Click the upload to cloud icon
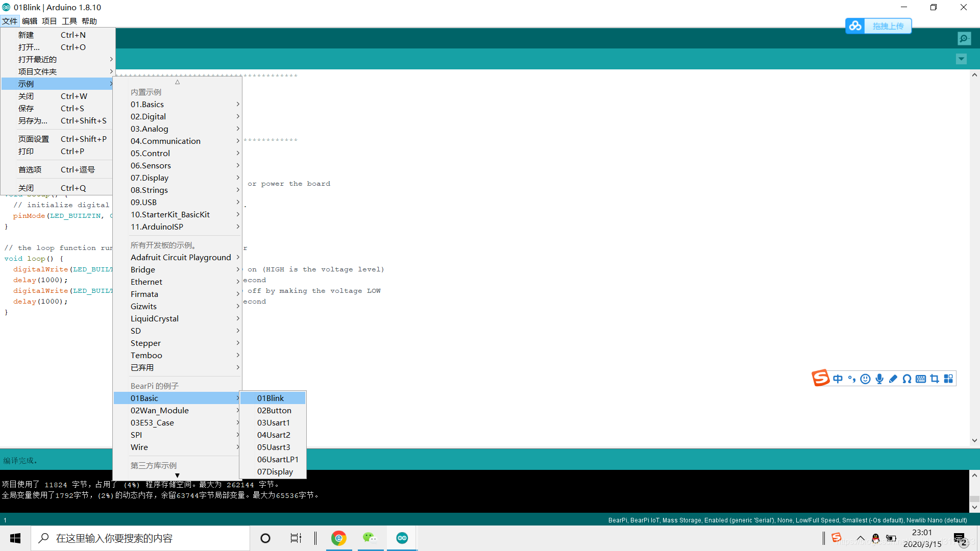Viewport: 980px width, 551px height. [x=856, y=26]
